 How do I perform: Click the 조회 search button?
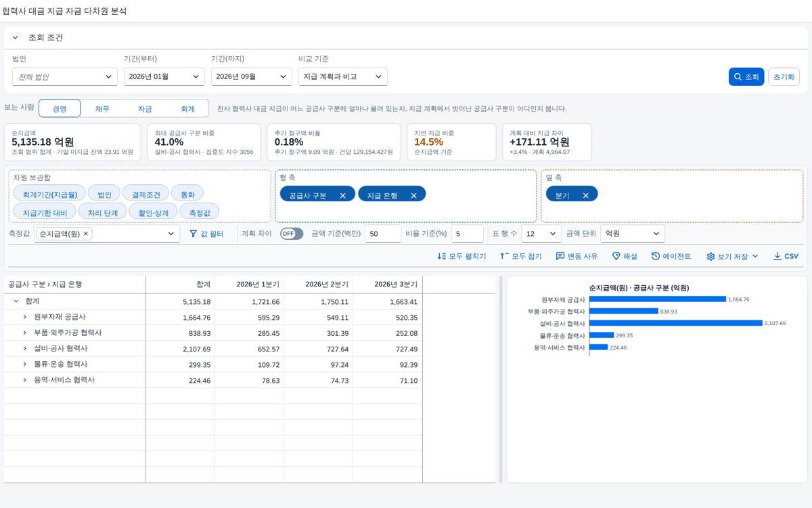(x=746, y=77)
